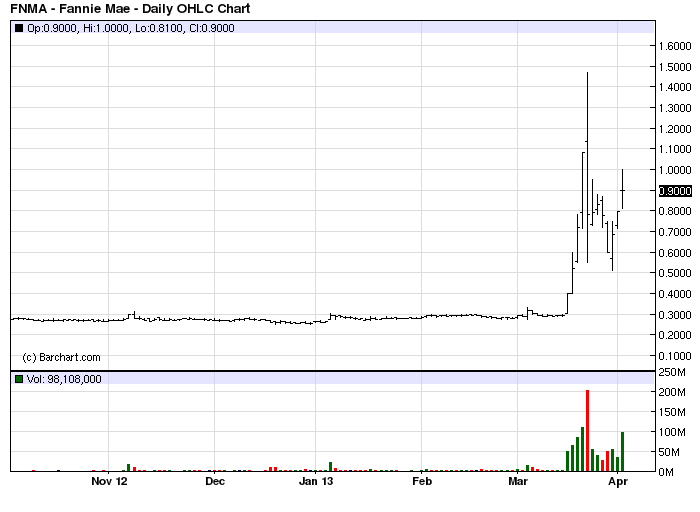The height and width of the screenshot is (512, 700).
Task: Click the black square legend marker beside Op:0.9000
Action: point(19,28)
